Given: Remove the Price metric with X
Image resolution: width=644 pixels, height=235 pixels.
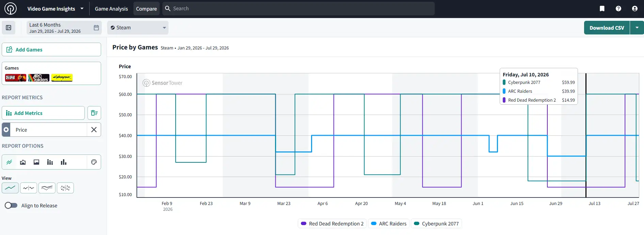Looking at the screenshot, I should coord(94,130).
